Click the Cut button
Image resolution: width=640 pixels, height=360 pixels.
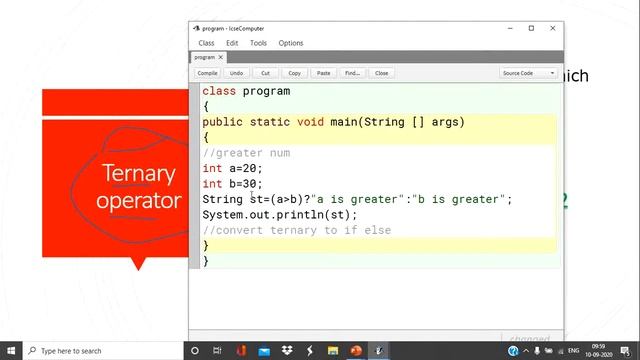pyautogui.click(x=265, y=73)
